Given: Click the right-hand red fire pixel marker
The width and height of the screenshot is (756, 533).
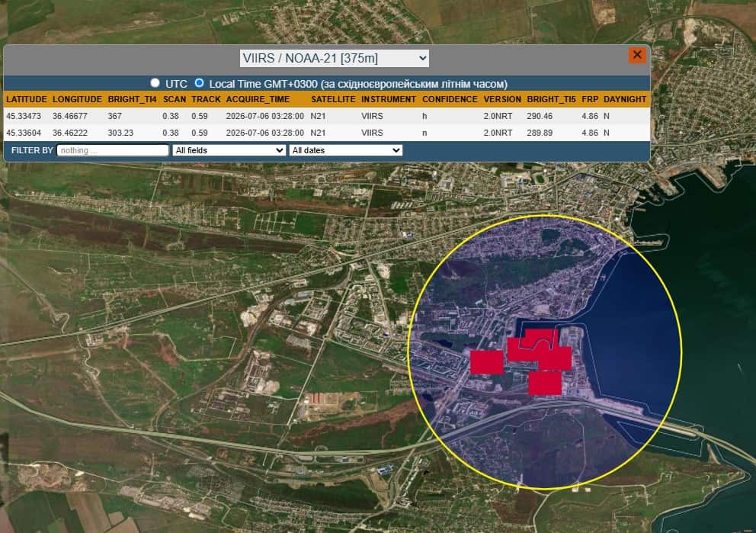Looking at the screenshot, I should [556, 358].
